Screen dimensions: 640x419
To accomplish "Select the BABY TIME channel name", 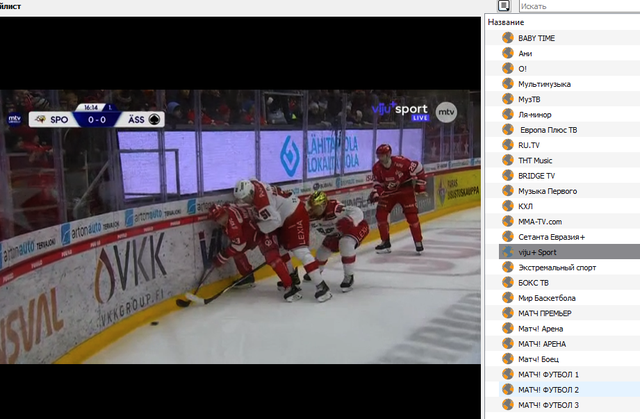I will point(536,38).
